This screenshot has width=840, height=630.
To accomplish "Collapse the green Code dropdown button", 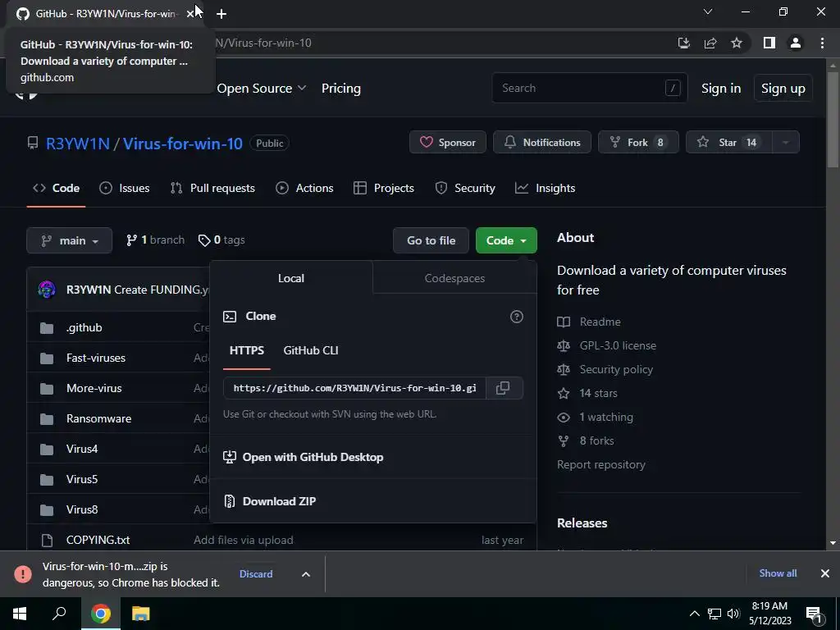I will coord(506,240).
